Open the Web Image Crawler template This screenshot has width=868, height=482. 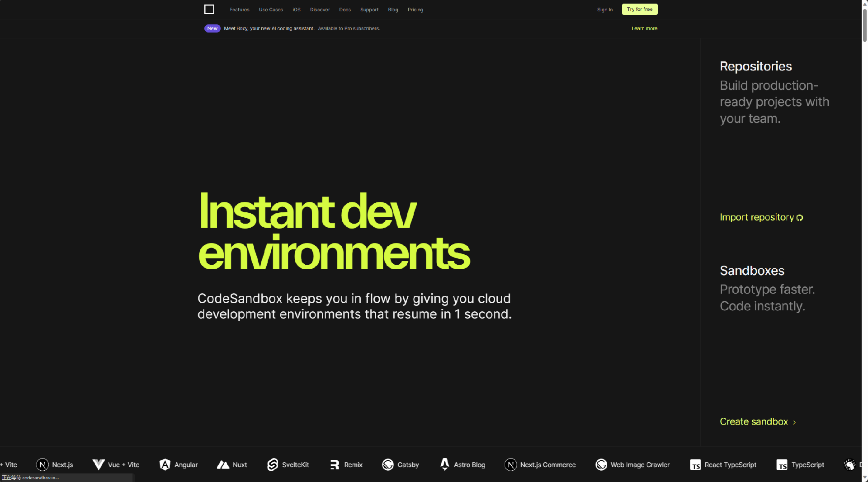(x=633, y=464)
